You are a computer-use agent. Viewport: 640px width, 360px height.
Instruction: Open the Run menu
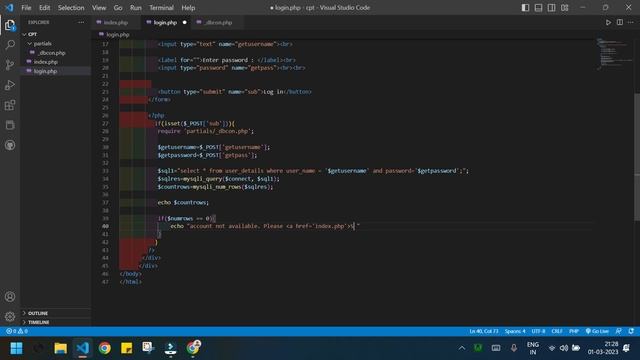(x=136, y=8)
